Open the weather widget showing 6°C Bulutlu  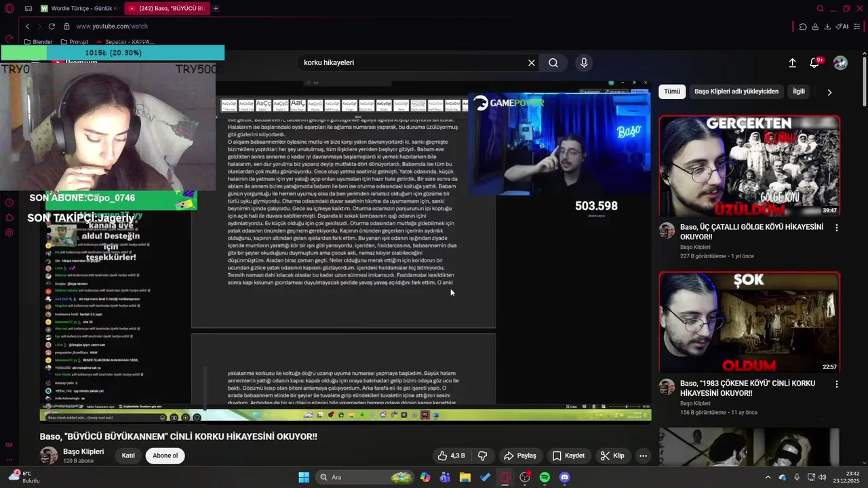tap(26, 477)
